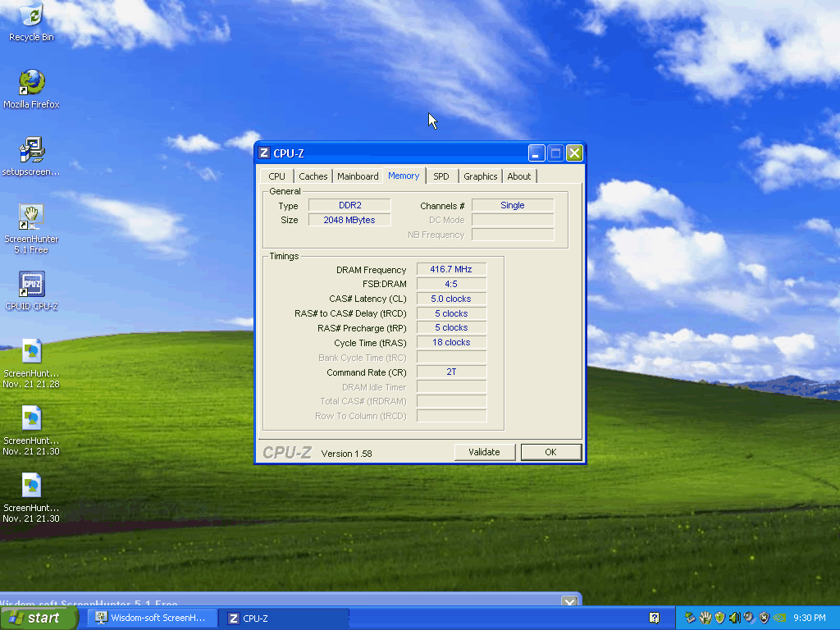Switch to the CPU tab
Screen dimensions: 840x630
[x=277, y=176]
